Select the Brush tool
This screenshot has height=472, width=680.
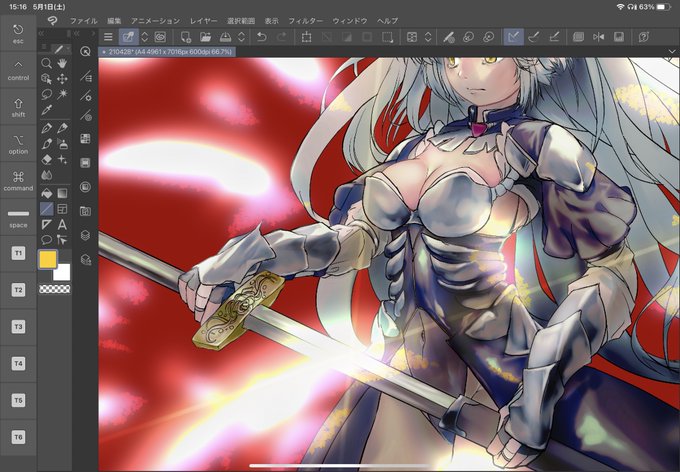[x=46, y=144]
